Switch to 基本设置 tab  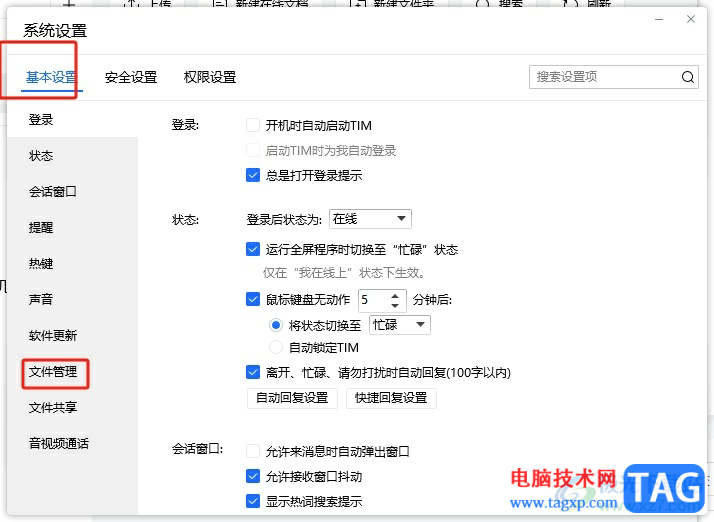[x=51, y=77]
